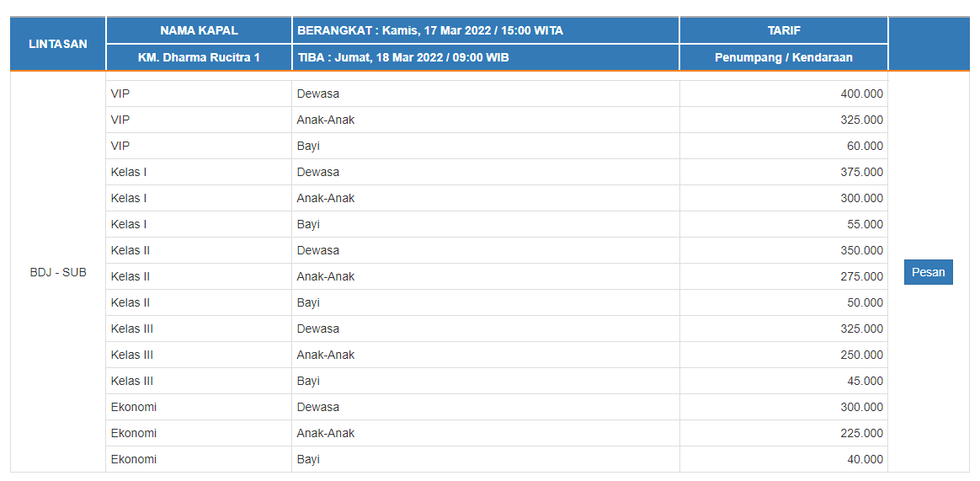
Task: Click the NAMA KAPAL header cell
Action: pos(199,30)
